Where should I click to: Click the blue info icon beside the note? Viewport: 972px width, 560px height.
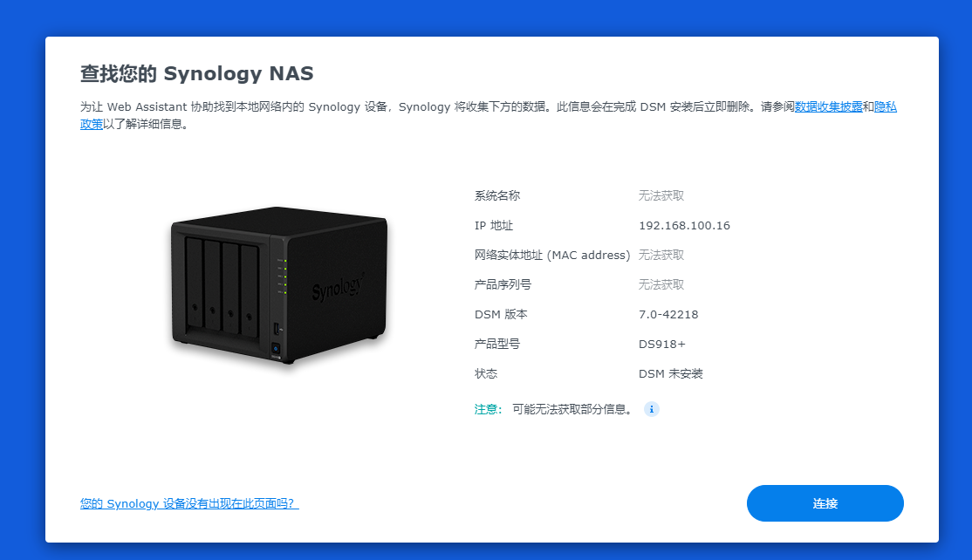(651, 409)
